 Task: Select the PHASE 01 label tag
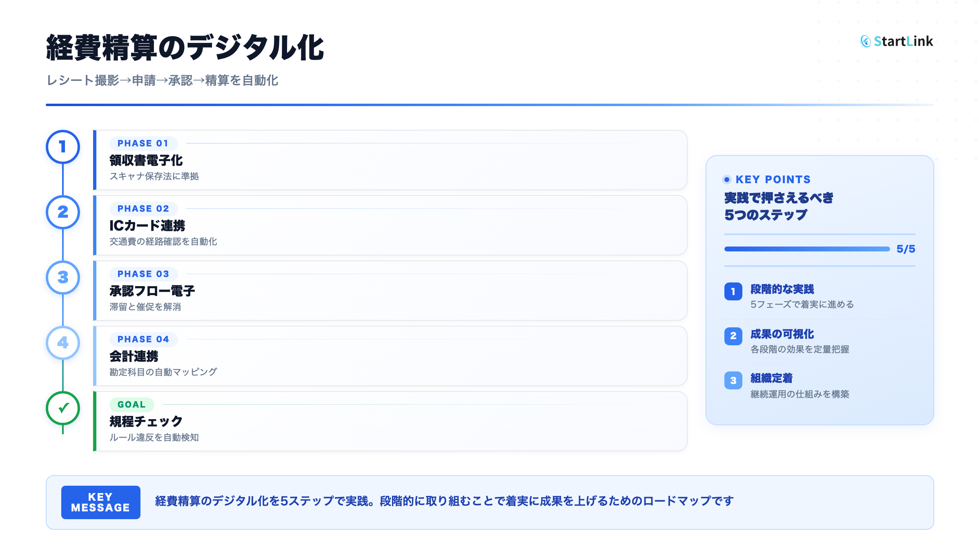pos(143,143)
